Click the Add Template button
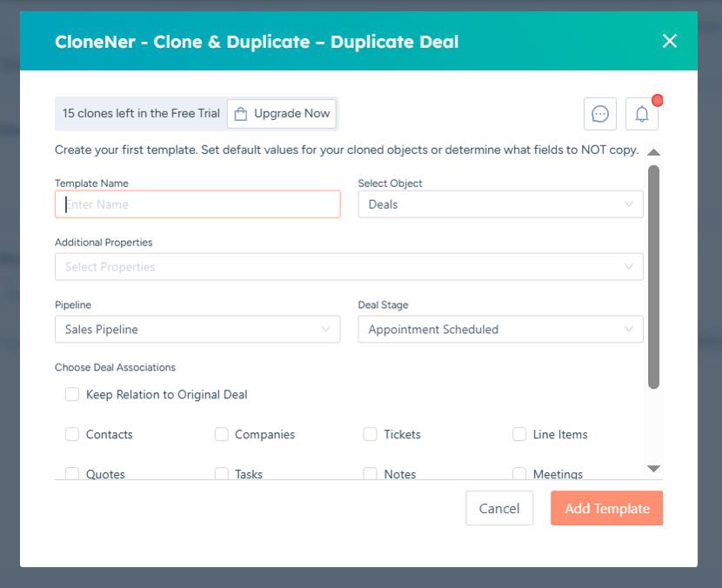Screen dimensions: 722x588 point(606,508)
